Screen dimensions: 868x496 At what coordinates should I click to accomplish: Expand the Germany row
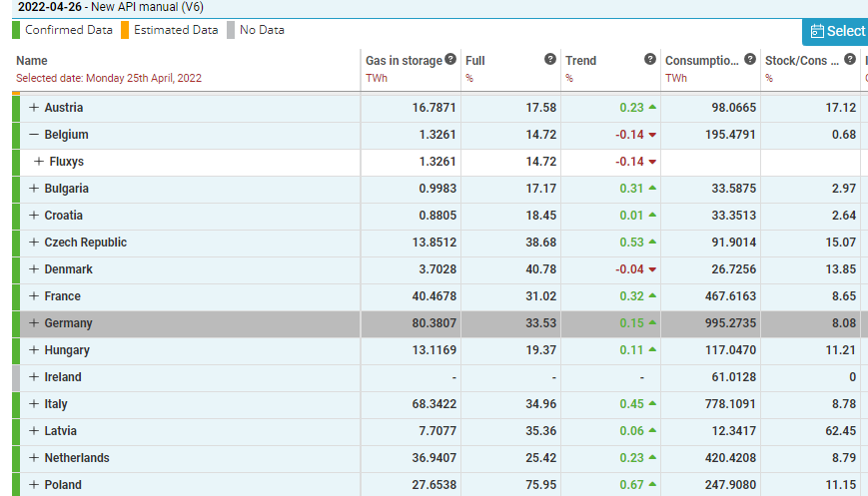34,323
